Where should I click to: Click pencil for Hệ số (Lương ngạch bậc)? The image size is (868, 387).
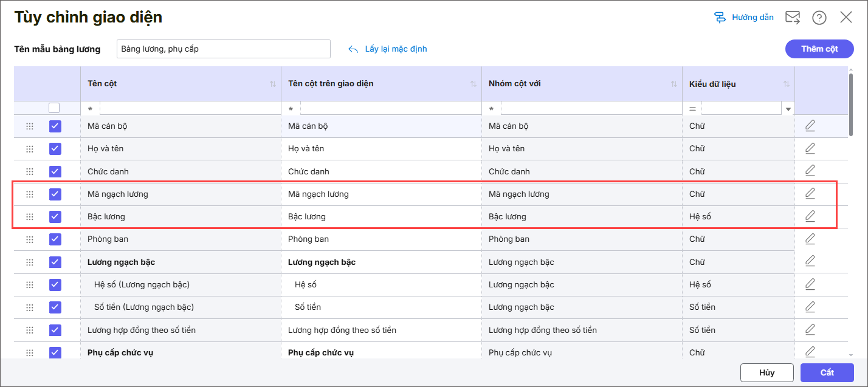810,284
